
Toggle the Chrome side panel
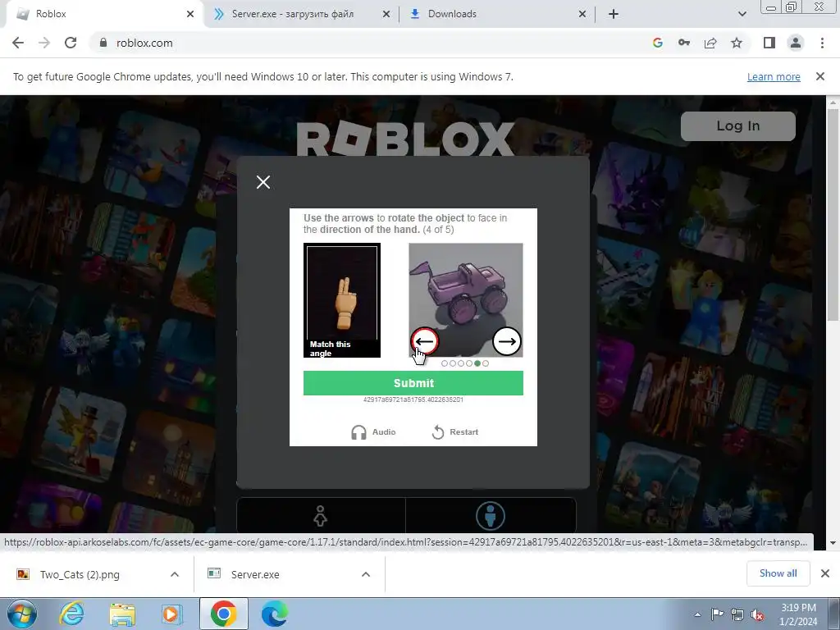[769, 43]
